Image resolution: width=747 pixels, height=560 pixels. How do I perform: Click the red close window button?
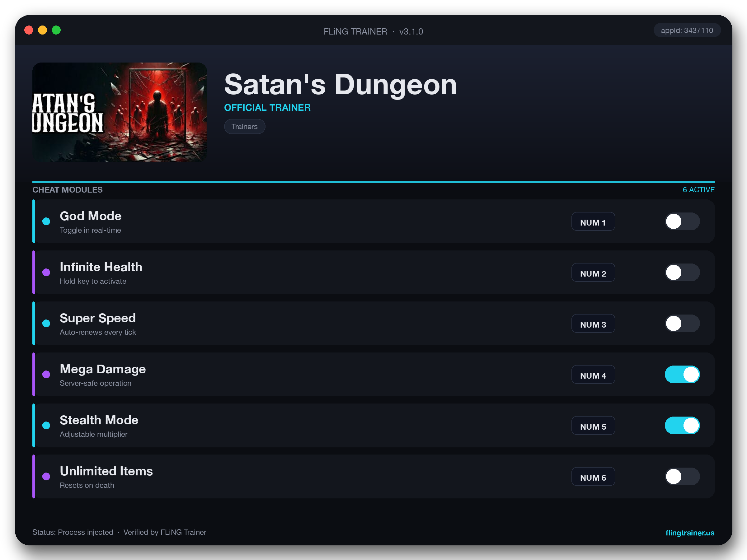pyautogui.click(x=29, y=30)
